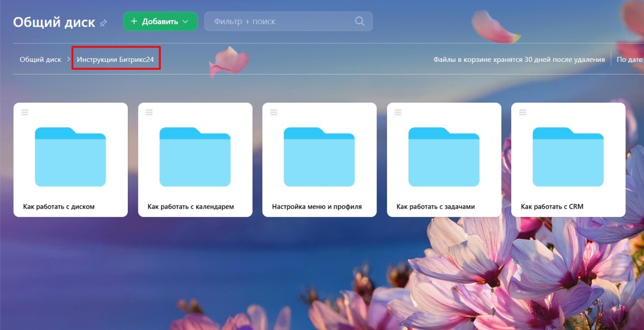Select Инструкции Битрикс24 breadcrumb item
The width and height of the screenshot is (644, 330).
pos(115,59)
